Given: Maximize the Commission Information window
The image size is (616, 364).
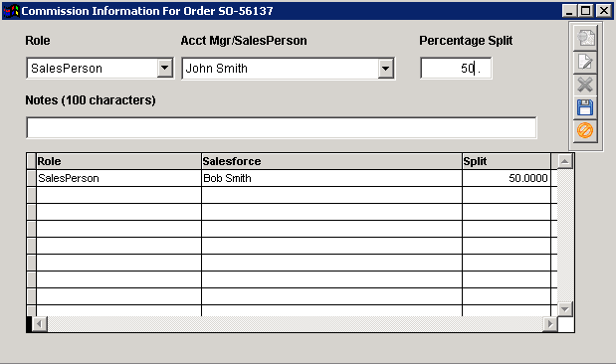Looking at the screenshot, I should pyautogui.click(x=585, y=11).
